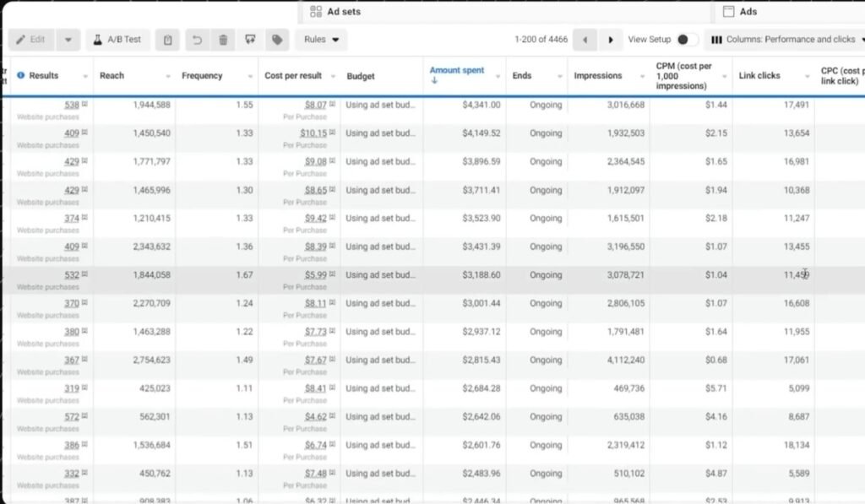Click the tag label icon

276,40
